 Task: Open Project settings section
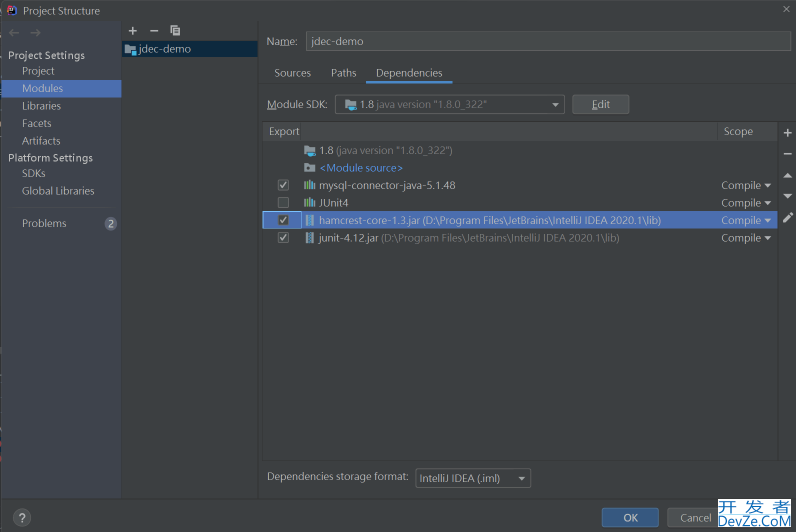click(x=38, y=71)
